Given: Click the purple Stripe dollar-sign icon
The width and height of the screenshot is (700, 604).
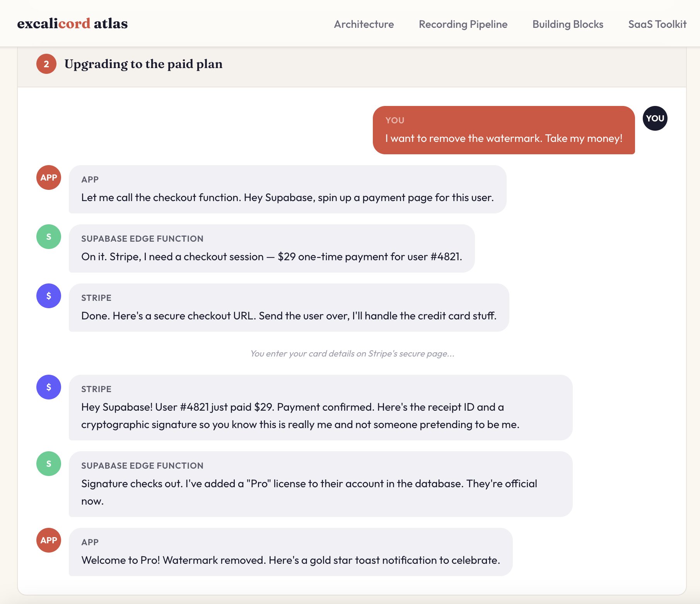Looking at the screenshot, I should coord(48,296).
